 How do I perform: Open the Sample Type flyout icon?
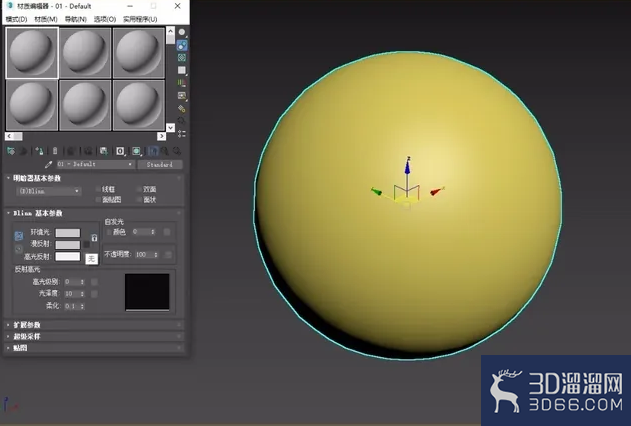182,32
